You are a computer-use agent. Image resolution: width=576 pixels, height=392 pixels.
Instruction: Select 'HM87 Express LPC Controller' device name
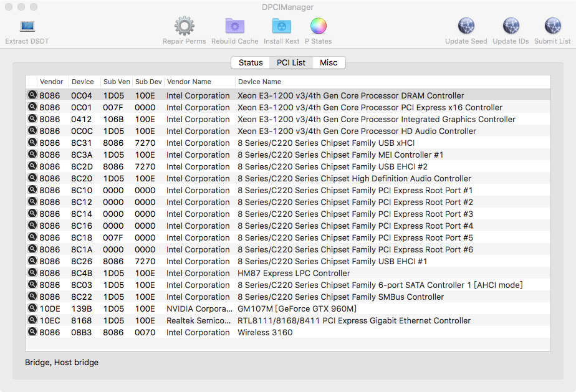coord(294,274)
